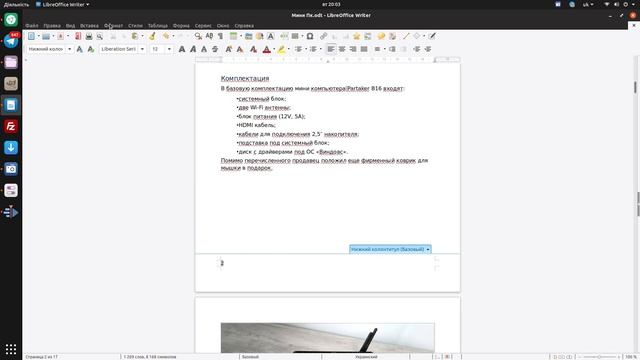640x360 pixels.
Task: Open Telegram from the dock
Action: 11,41
